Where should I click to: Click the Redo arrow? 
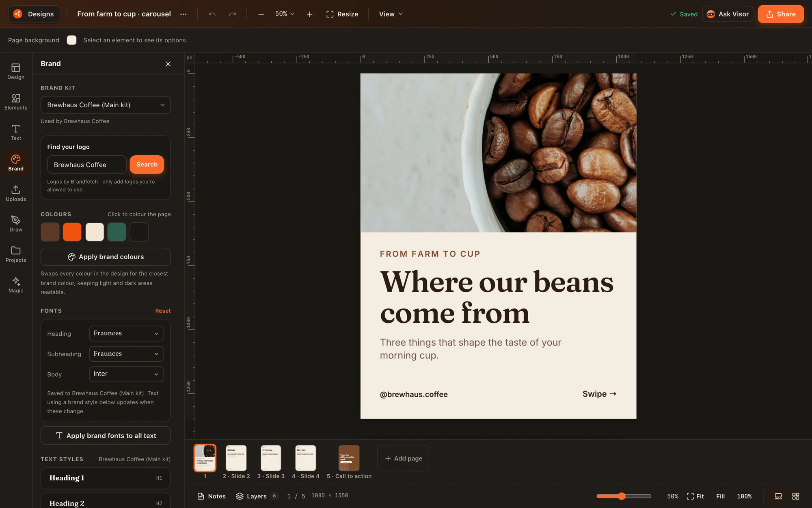[232, 14]
